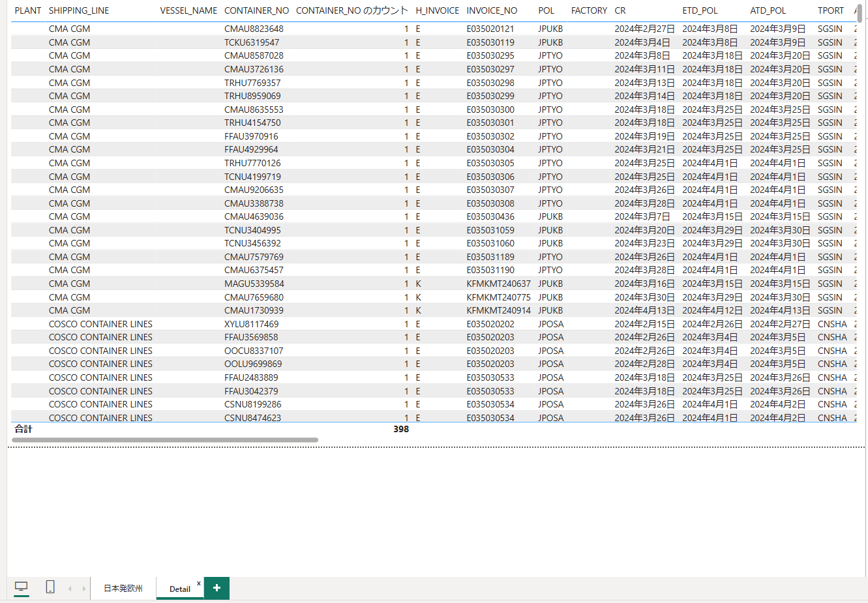Select container cell CMAU8823648
Image resolution: width=868 pixels, height=603 pixels.
point(254,29)
